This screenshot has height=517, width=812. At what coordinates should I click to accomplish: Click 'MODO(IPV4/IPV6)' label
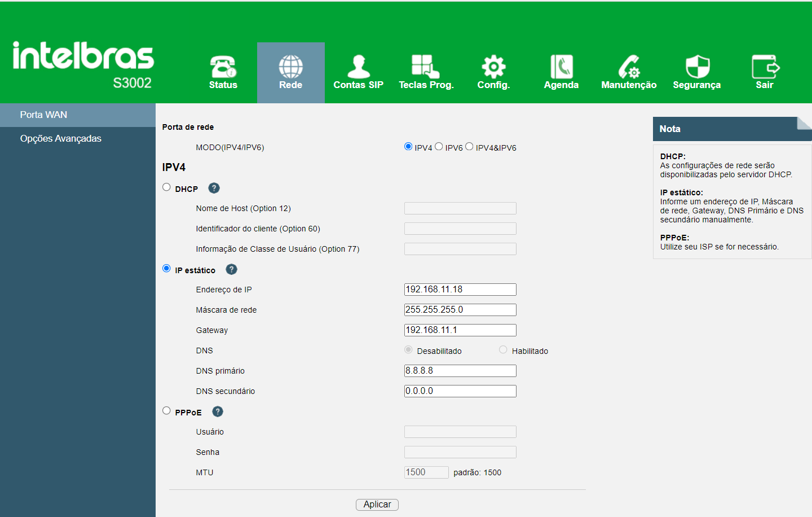tap(230, 147)
